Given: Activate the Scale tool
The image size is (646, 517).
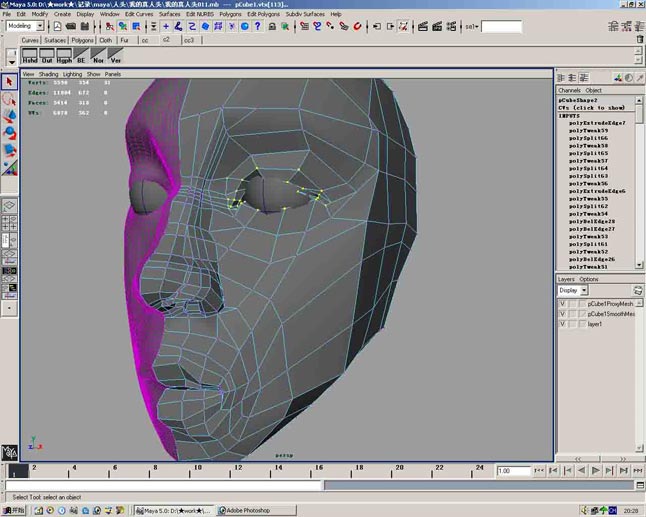Looking at the screenshot, I should point(9,150).
